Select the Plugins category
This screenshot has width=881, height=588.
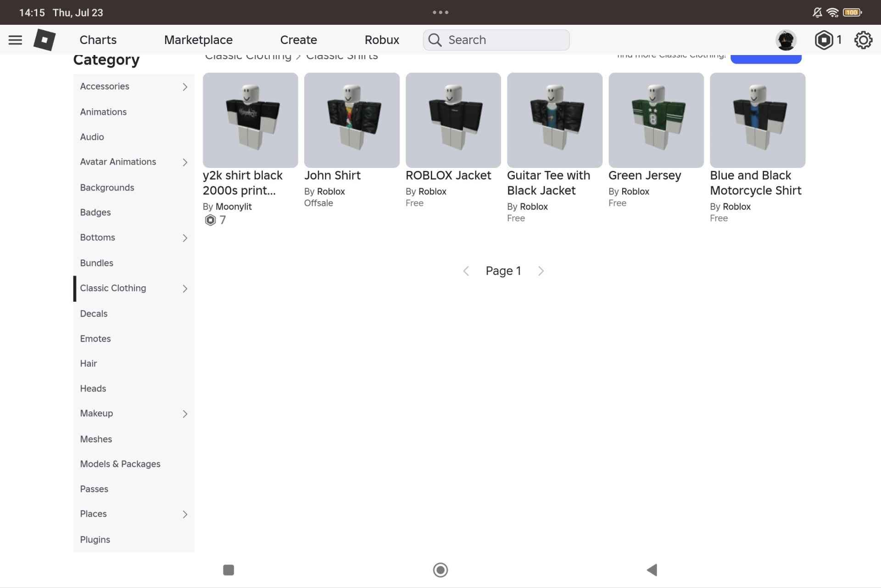click(134, 539)
